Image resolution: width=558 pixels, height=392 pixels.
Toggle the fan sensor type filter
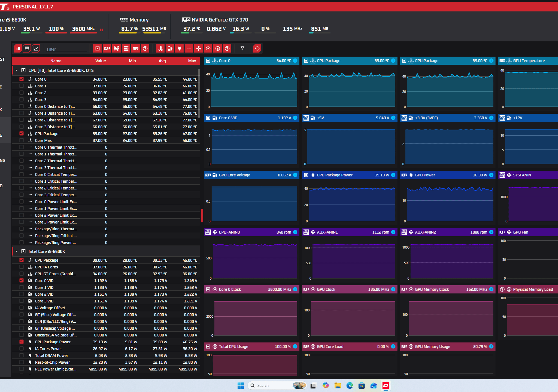[199, 48]
